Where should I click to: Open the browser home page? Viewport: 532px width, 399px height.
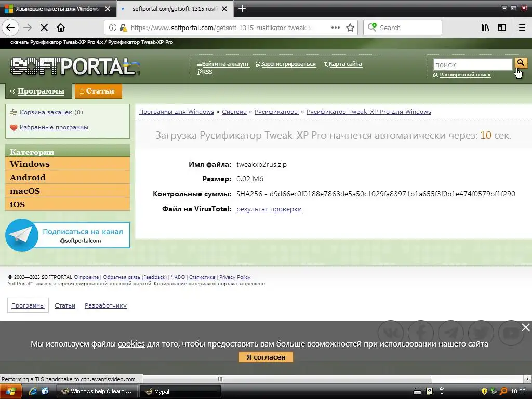pos(61,28)
